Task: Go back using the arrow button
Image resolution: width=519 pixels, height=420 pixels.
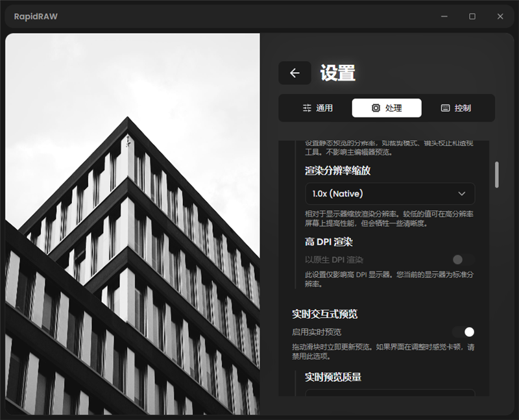Action: [295, 73]
